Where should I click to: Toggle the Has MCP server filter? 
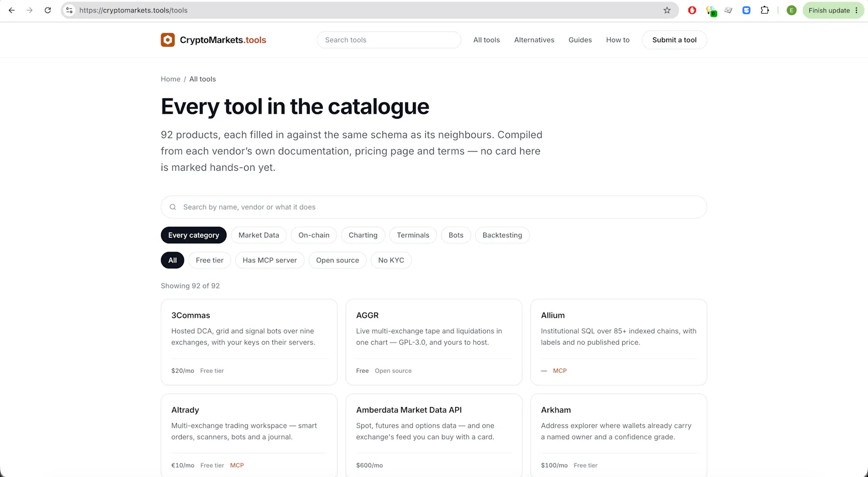click(270, 260)
